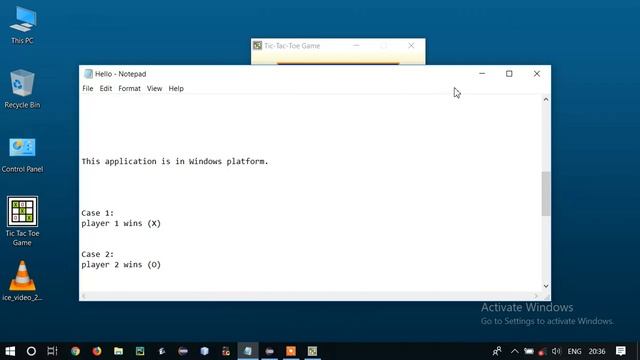This screenshot has height=360, width=640.
Task: Open the People icon in system tray
Action: pos(497,351)
